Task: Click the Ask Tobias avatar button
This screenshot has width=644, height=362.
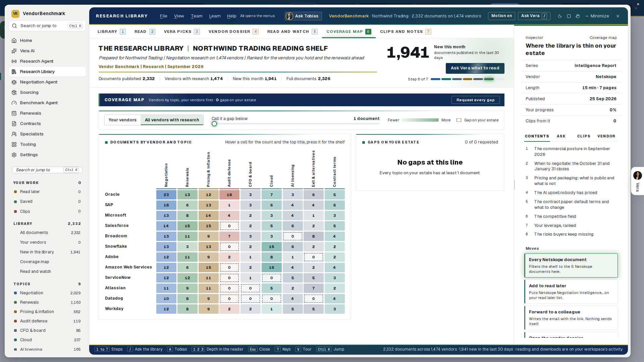Action: pyautogui.click(x=303, y=16)
